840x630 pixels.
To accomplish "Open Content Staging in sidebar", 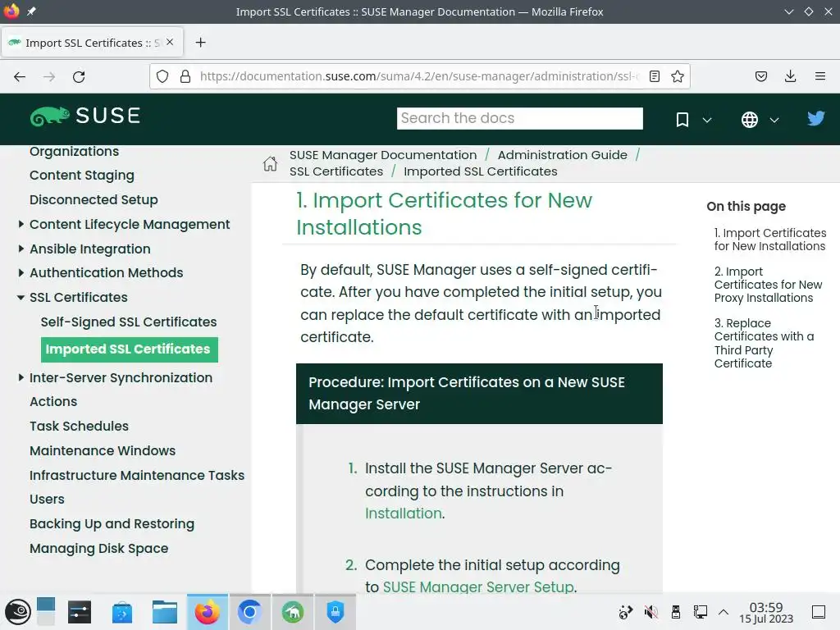I will coord(81,176).
